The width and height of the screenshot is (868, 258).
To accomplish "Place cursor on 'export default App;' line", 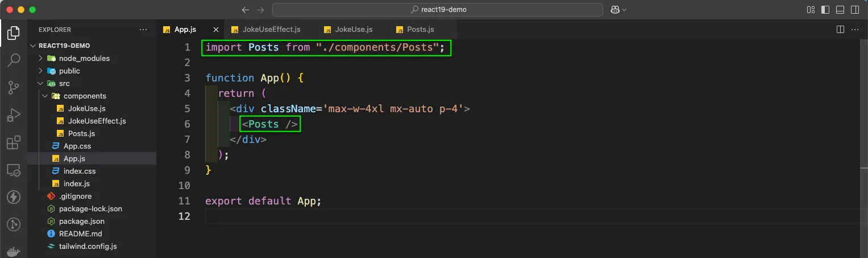I will coord(263,201).
